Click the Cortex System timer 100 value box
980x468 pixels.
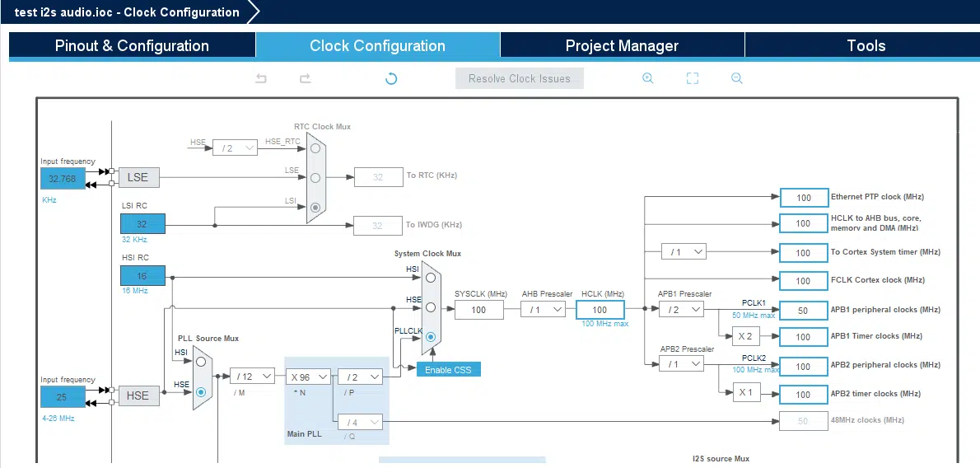tap(803, 253)
